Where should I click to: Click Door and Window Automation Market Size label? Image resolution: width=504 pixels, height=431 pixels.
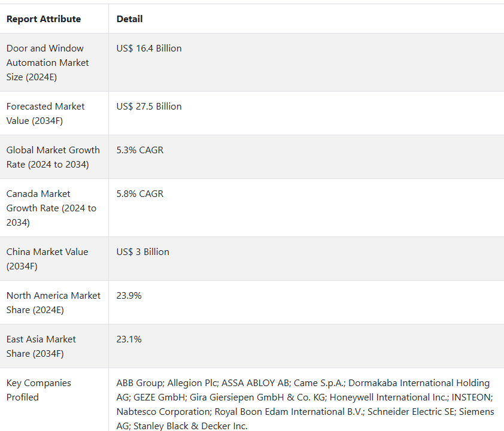[47, 63]
